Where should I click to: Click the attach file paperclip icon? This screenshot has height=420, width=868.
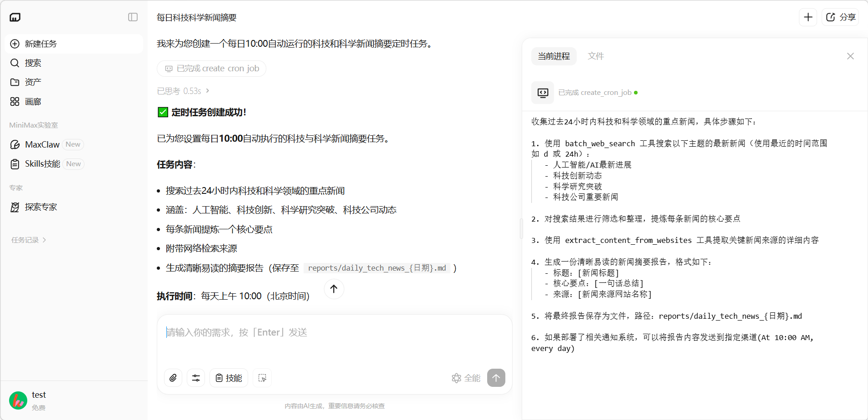[173, 378]
